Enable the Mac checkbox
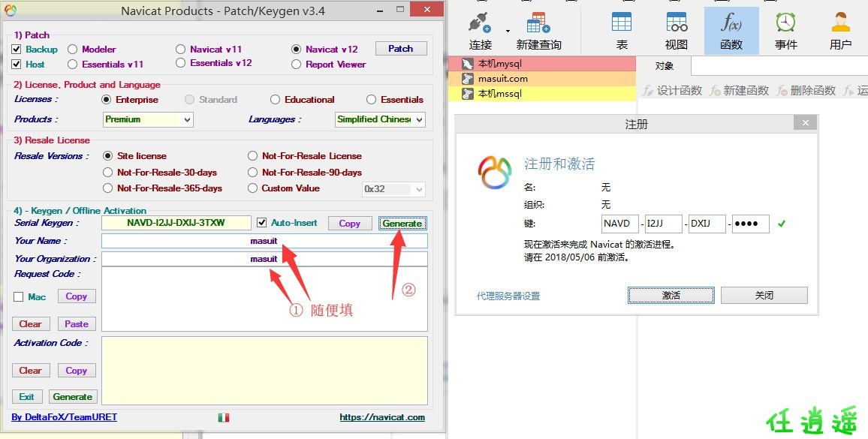 tap(18, 296)
